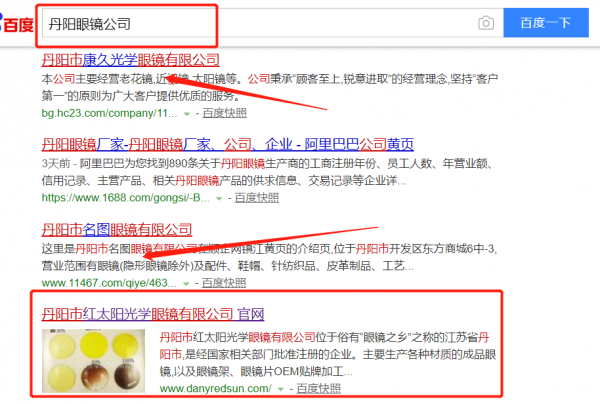The image size is (600, 404).
Task: Open 丹阳市名图眼镜有限公司 result title
Action: (117, 230)
